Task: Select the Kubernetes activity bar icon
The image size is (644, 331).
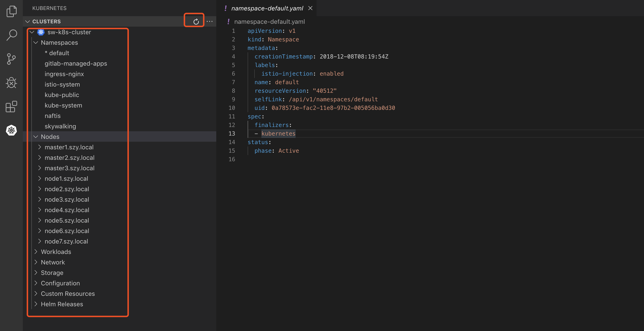Action: (x=11, y=130)
